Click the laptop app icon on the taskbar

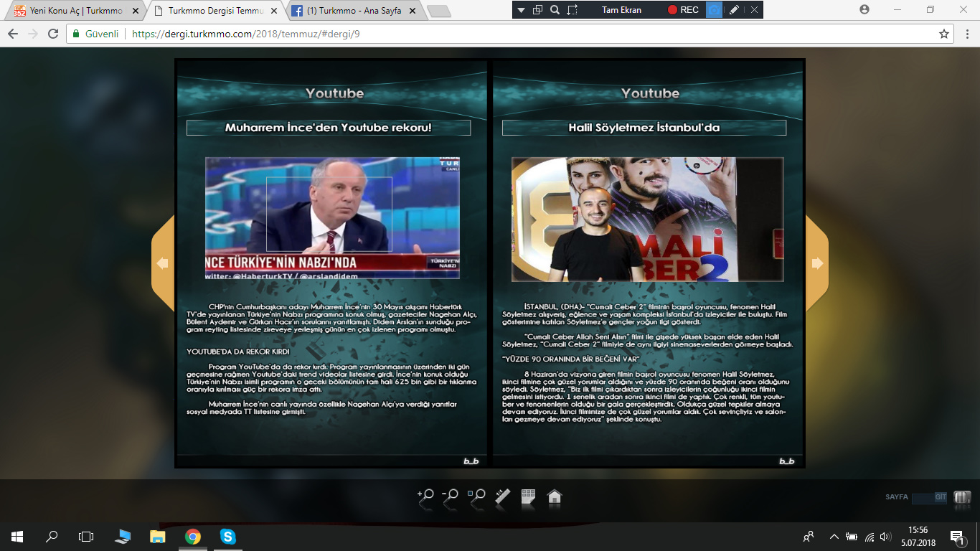coord(123,536)
